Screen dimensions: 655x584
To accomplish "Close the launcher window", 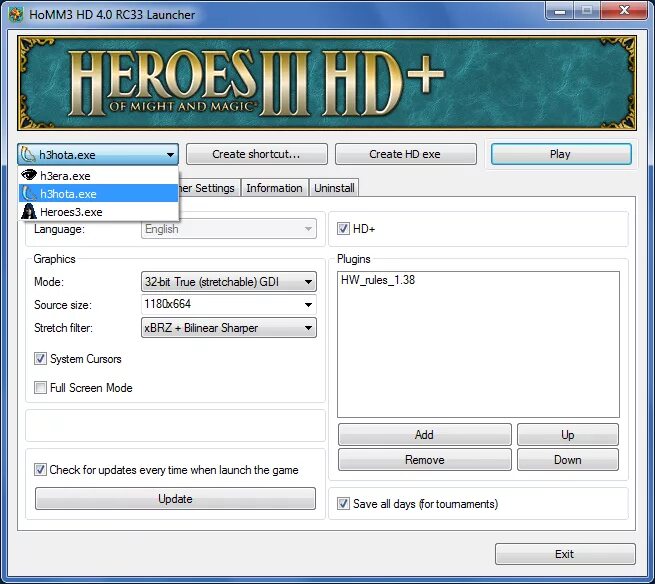I will pos(624,11).
